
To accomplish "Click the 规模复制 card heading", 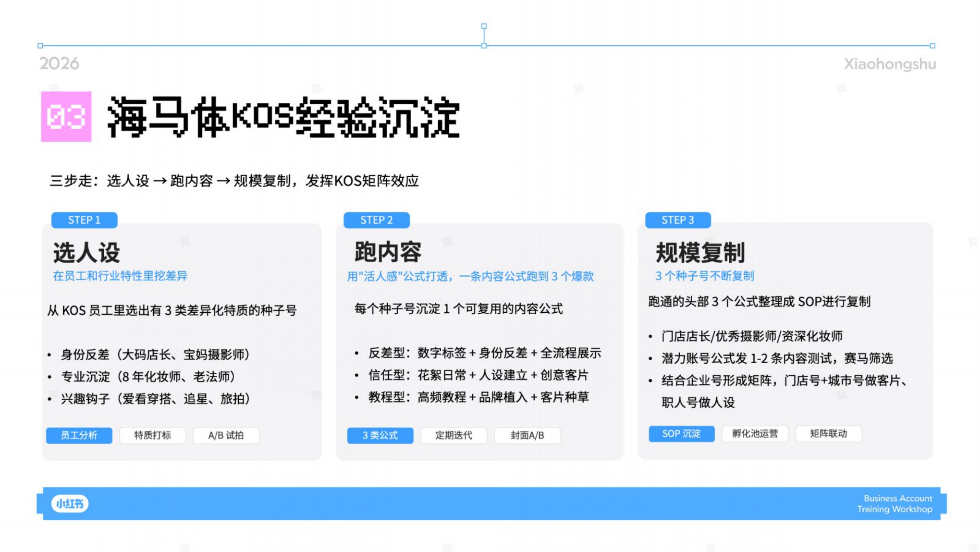I will (701, 253).
